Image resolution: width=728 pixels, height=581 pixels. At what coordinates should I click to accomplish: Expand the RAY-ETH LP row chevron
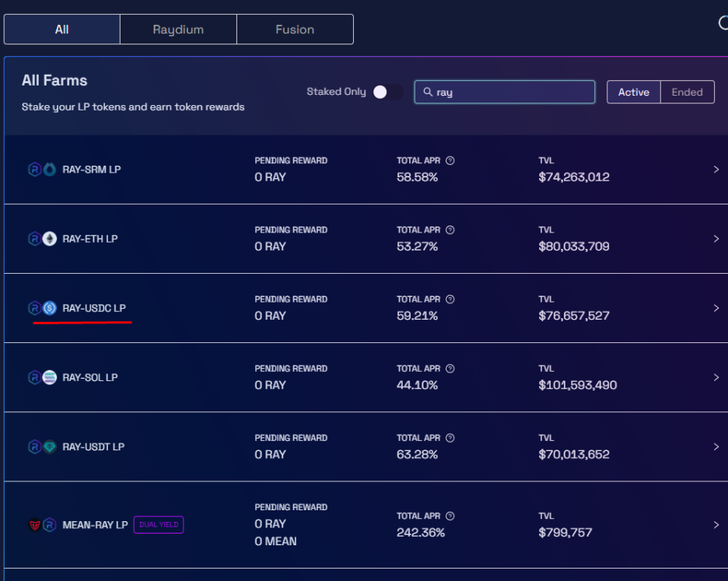pos(716,239)
